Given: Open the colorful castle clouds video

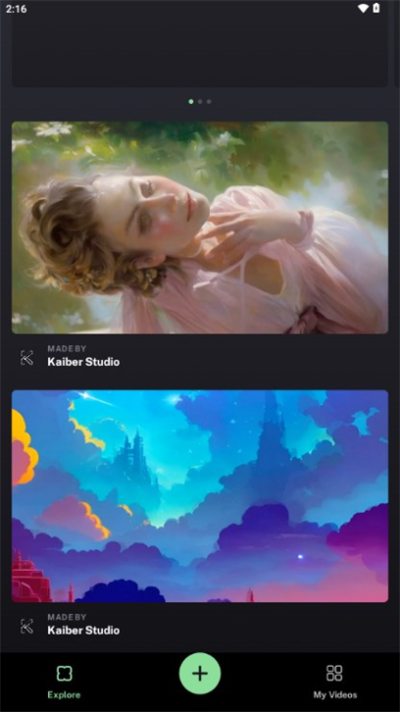Looking at the screenshot, I should coord(200,496).
